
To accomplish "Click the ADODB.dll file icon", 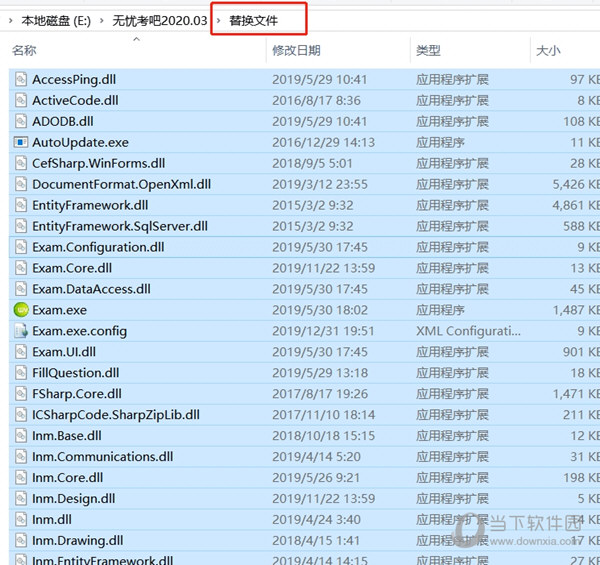I will click(x=21, y=121).
